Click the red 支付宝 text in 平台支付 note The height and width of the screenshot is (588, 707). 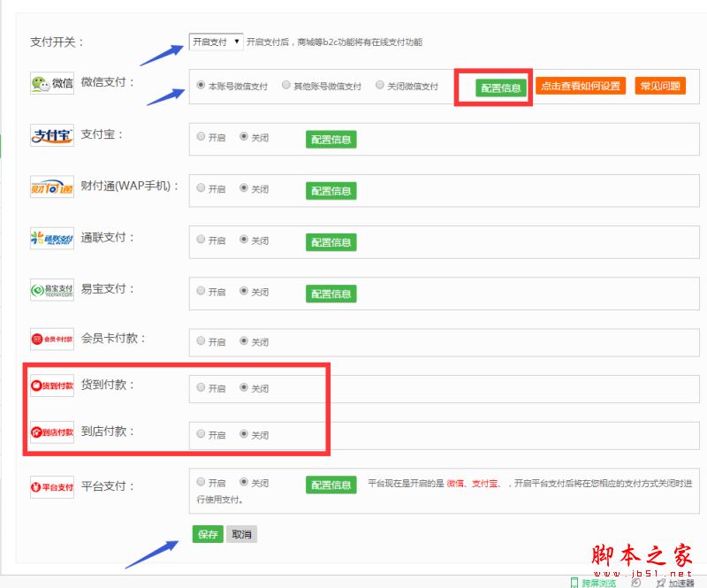click(484, 484)
